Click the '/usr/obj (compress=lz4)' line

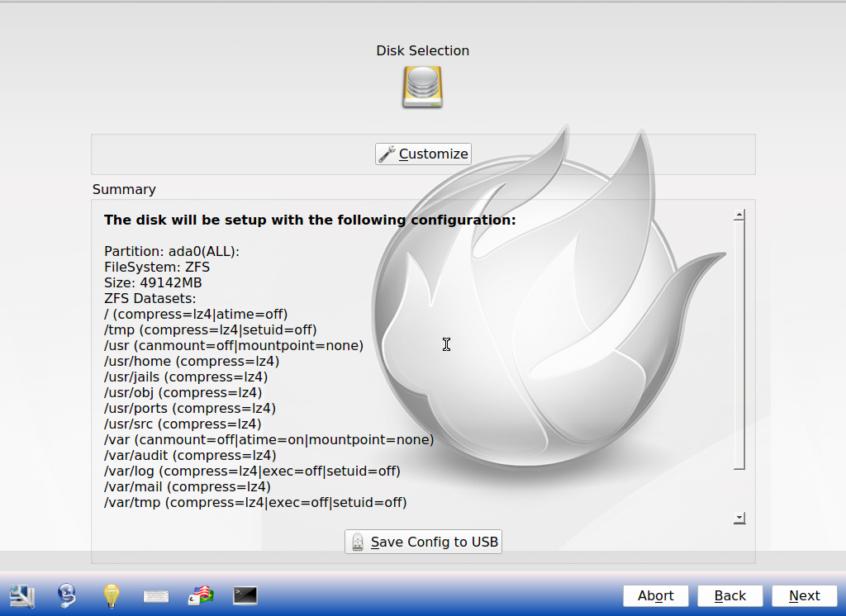tap(183, 392)
